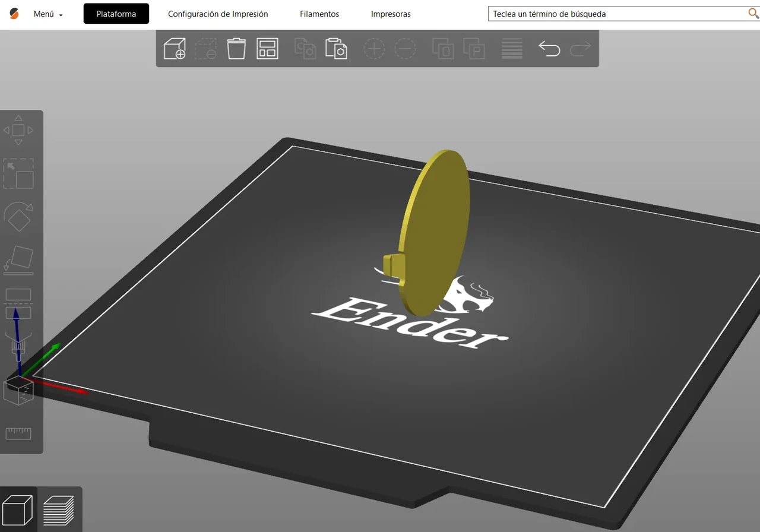This screenshot has width=760, height=532.
Task: Open variable layer height tool
Action: pyautogui.click(x=512, y=48)
